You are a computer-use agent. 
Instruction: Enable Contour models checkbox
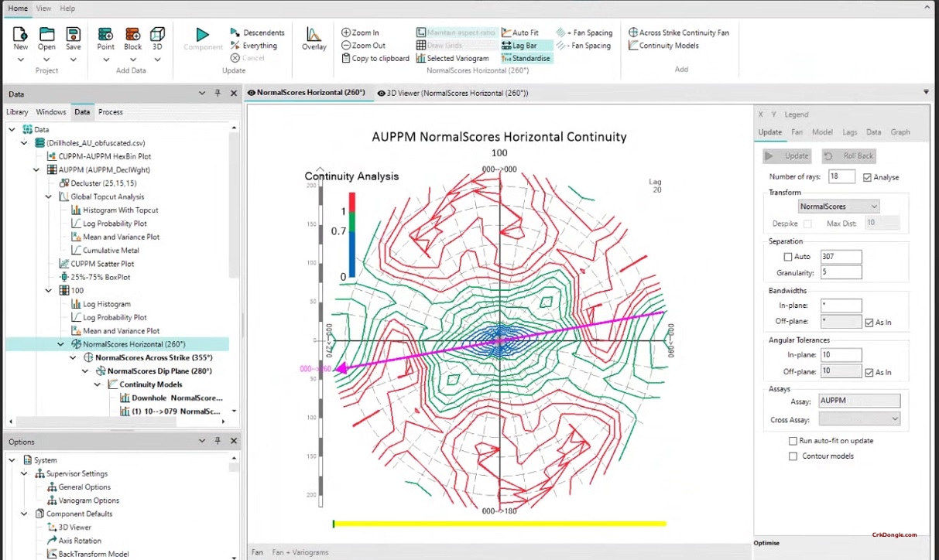pyautogui.click(x=793, y=456)
